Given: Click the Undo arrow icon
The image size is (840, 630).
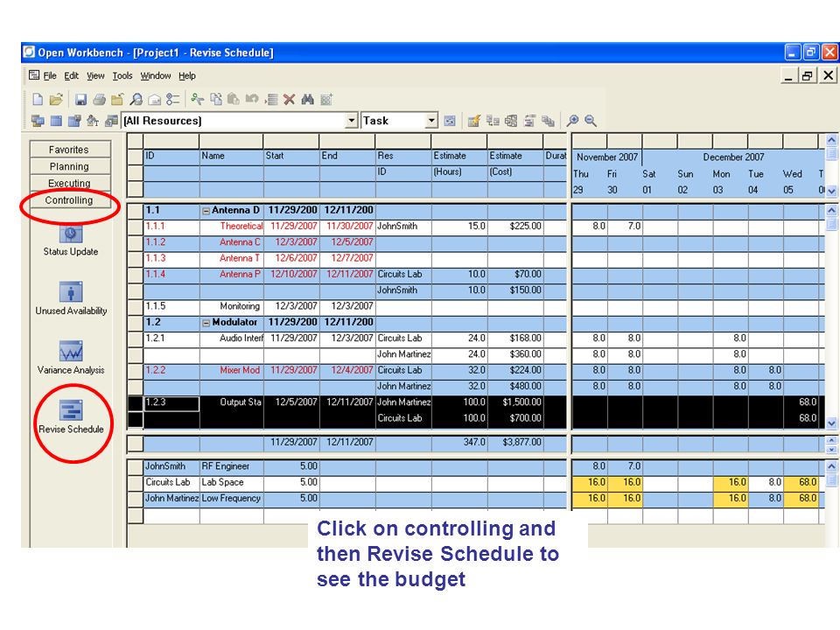Looking at the screenshot, I should (252, 99).
